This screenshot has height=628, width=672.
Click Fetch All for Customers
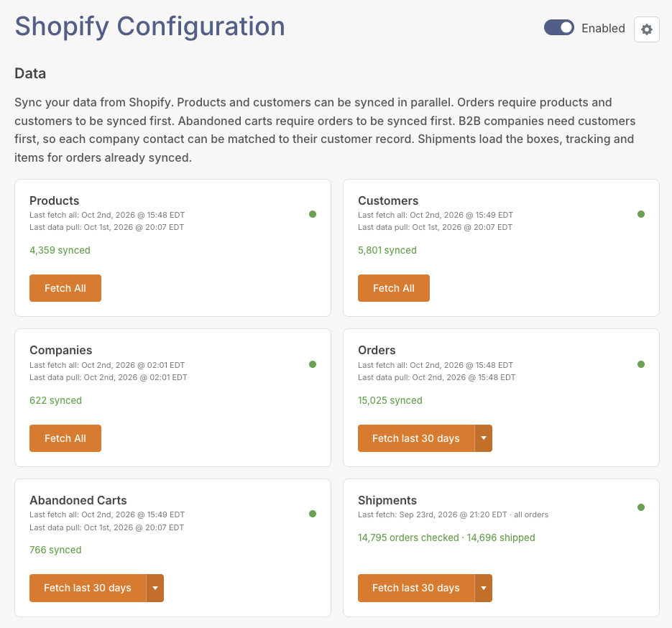(393, 288)
